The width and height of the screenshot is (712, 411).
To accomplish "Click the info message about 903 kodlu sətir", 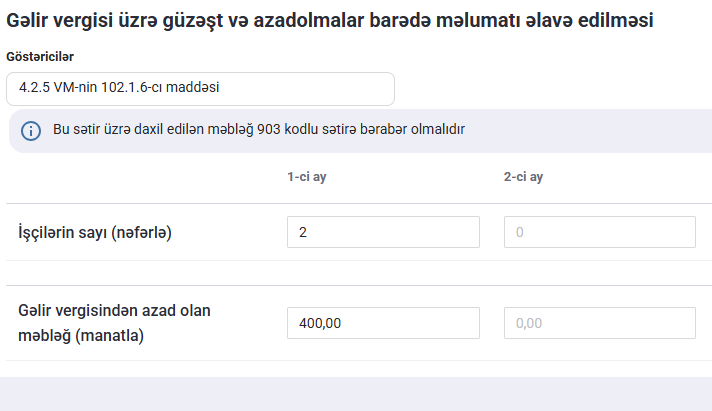I will (258, 130).
